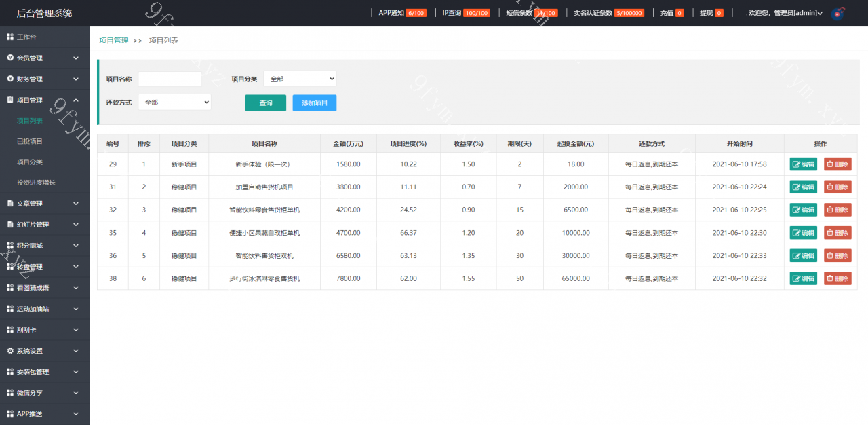Edit the 新手体验（限一次）project row
This screenshot has height=425, width=868.
click(x=804, y=164)
